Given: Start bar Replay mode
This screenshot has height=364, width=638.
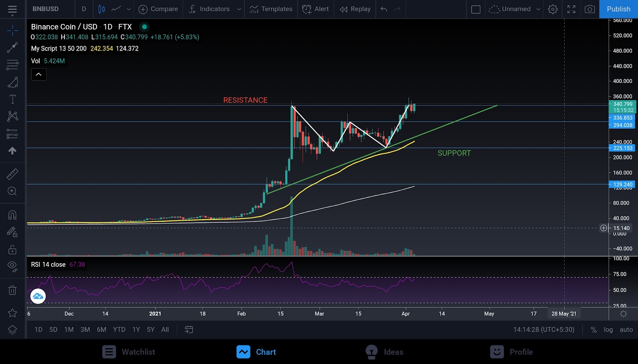Looking at the screenshot, I should point(355,9).
